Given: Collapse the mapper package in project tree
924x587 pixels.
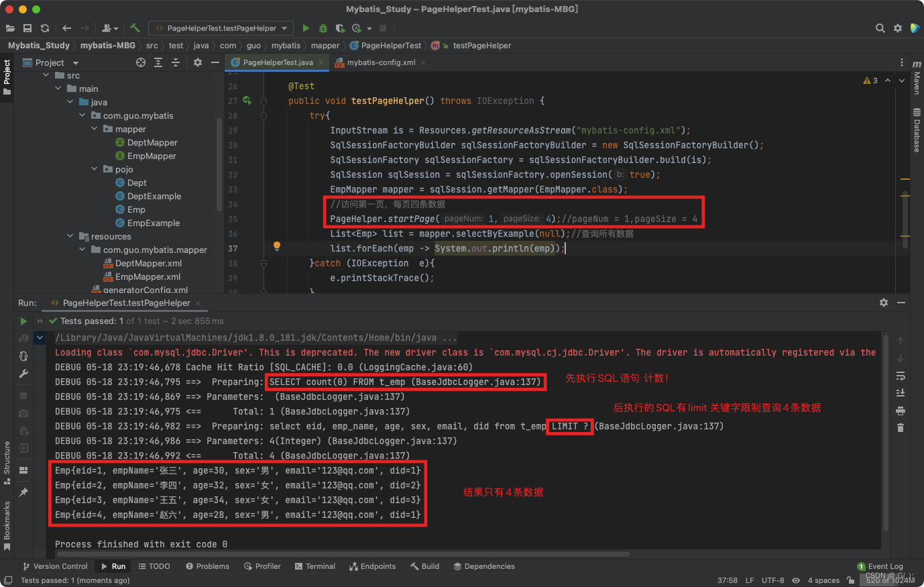Looking at the screenshot, I should pos(95,129).
